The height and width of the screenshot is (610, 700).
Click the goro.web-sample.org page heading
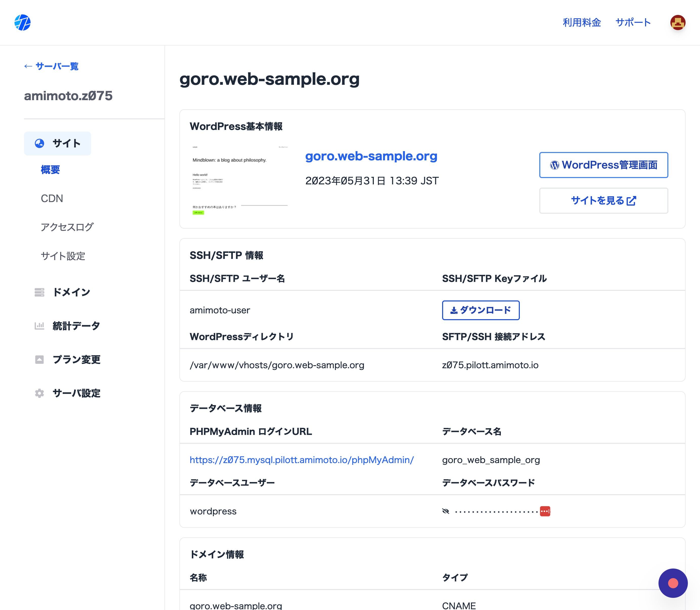270,79
